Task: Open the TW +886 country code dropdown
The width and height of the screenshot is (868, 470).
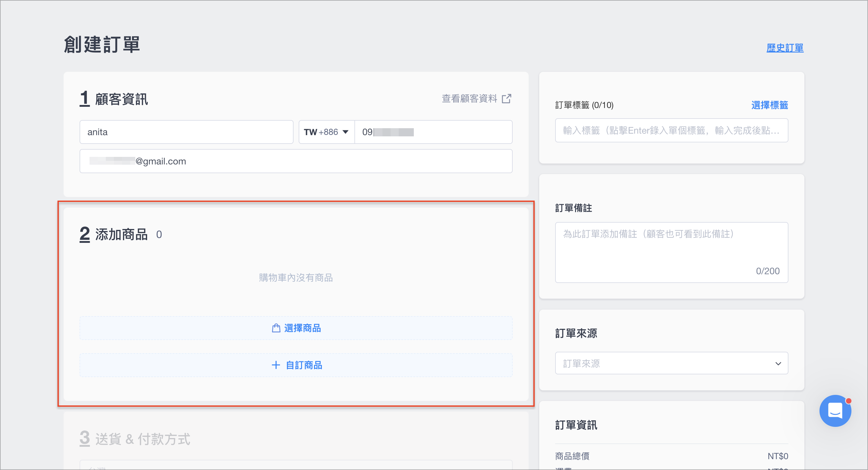Action: coord(326,132)
